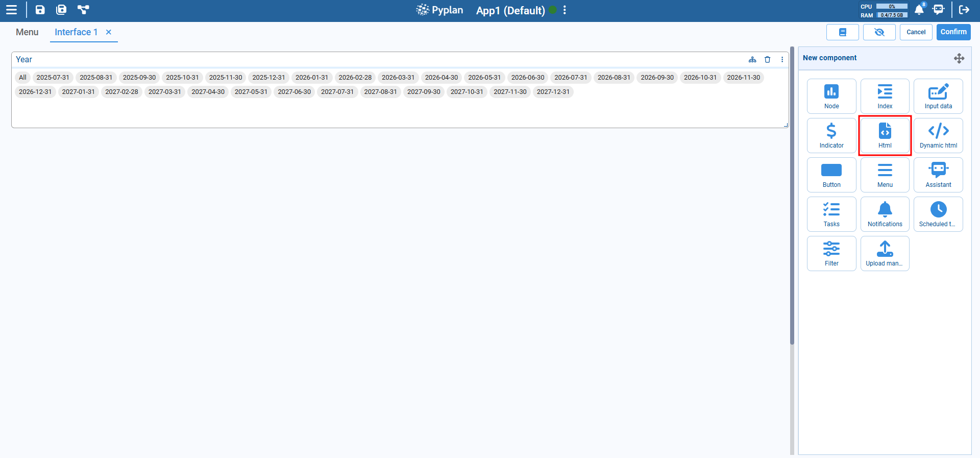Select the 2026-01-31 date chip

point(311,78)
